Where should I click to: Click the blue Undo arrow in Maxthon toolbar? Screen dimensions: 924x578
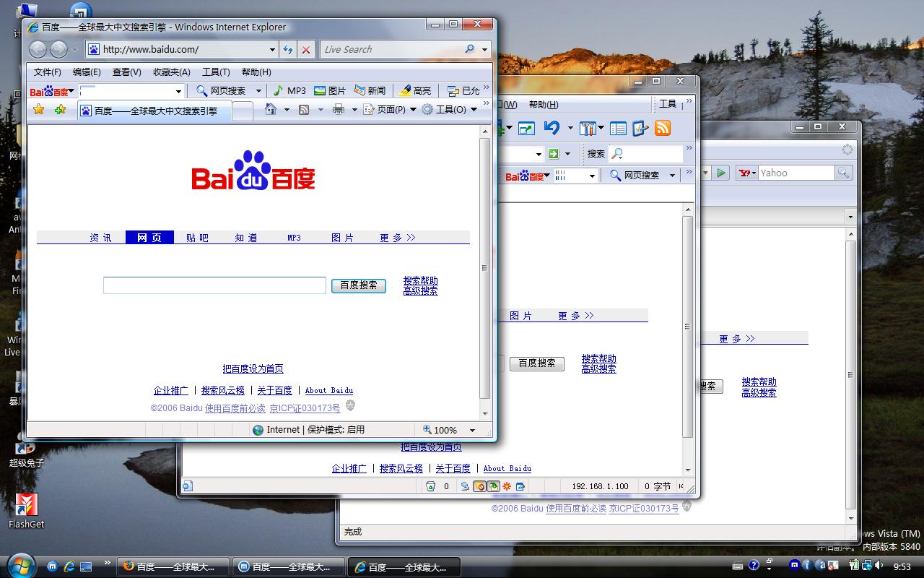[x=552, y=129]
